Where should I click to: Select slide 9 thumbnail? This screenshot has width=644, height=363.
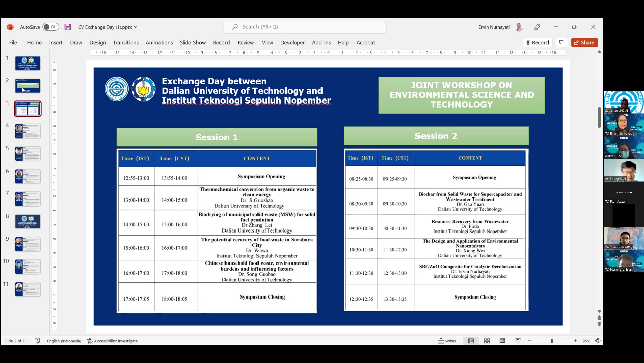[27, 244]
